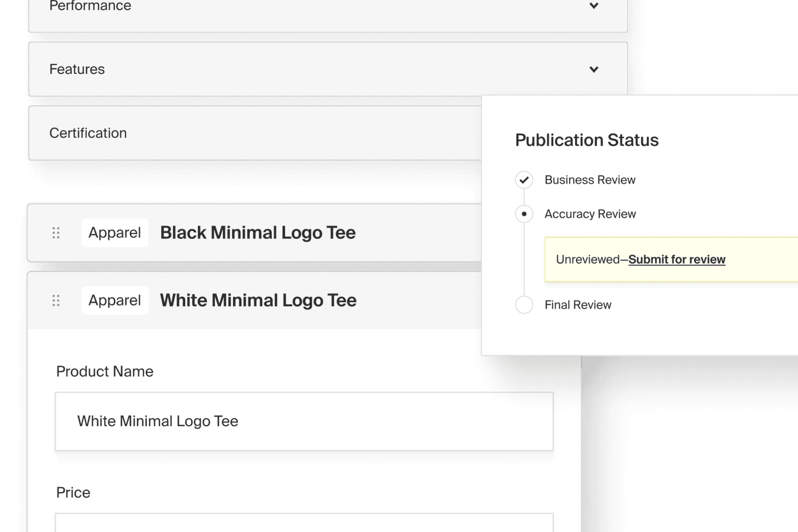Click the Features section title
The height and width of the screenshot is (532, 798).
coord(77,69)
